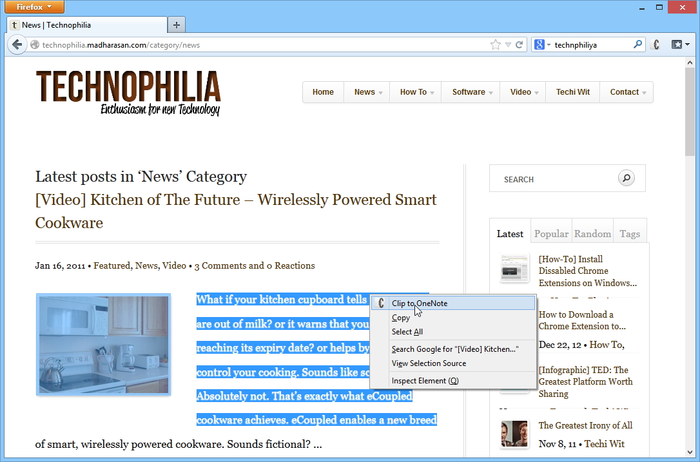700x462 pixels.
Task: Expand the Contact navigation menu
Action: click(x=627, y=92)
